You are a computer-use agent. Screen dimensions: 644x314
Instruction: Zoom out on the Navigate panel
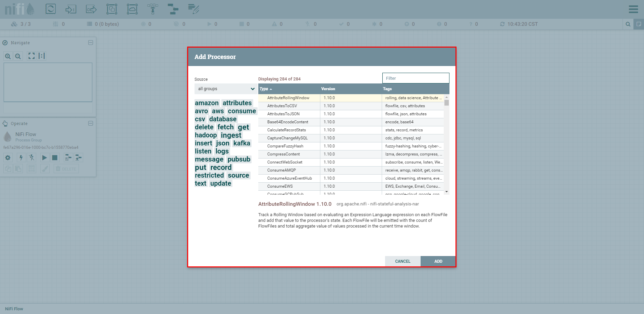[x=18, y=56]
